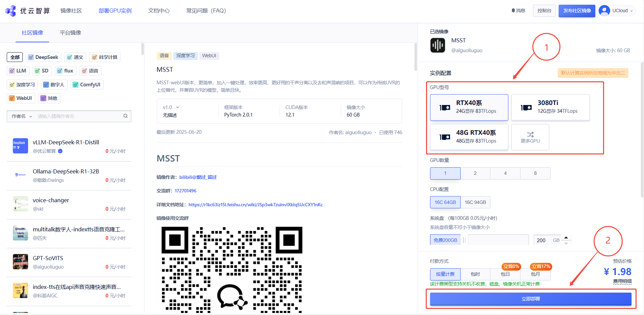The image size is (644, 315).
Task: Filter by flux category tag
Action: point(65,71)
